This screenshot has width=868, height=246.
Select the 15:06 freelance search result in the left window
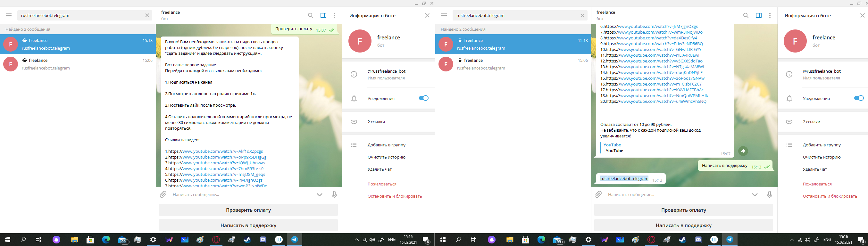tap(78, 64)
